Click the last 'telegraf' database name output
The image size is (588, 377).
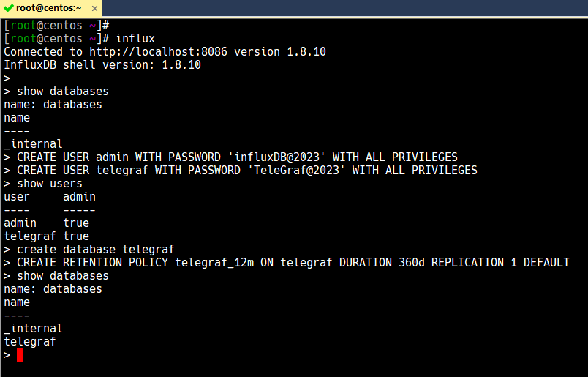pos(30,342)
